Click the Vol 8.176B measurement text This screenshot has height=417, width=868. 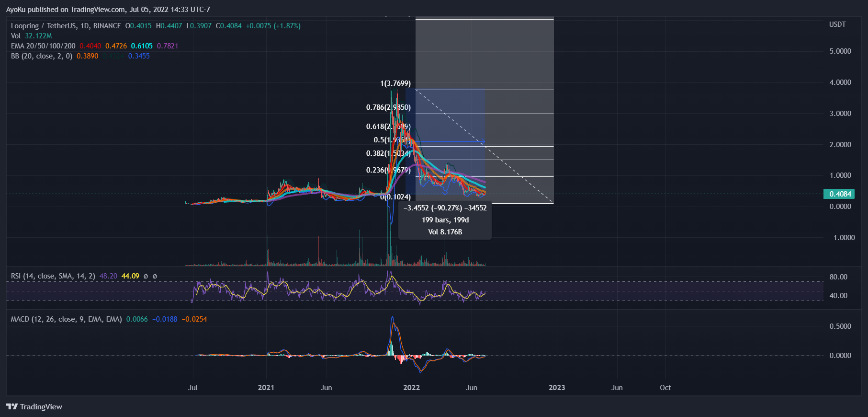click(x=445, y=232)
